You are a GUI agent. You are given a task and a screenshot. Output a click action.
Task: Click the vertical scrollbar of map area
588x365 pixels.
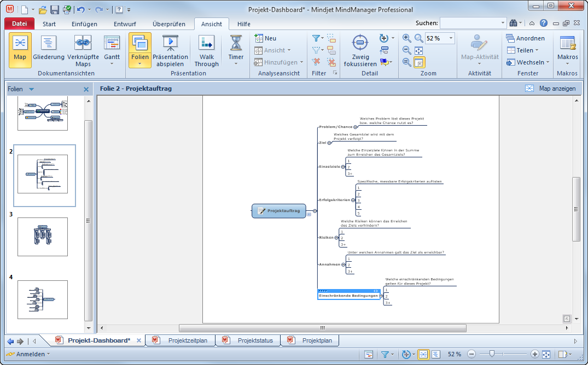coord(576,209)
